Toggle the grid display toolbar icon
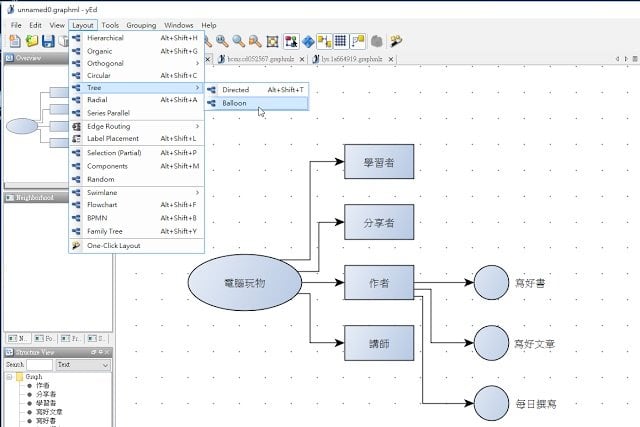Screen dimensions: 640x427 coord(341,41)
